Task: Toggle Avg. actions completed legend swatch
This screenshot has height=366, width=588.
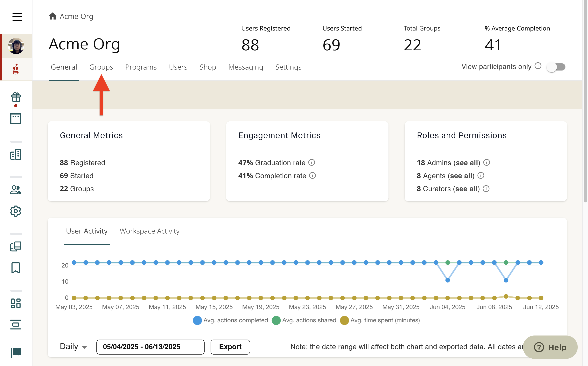Action: 197,321
